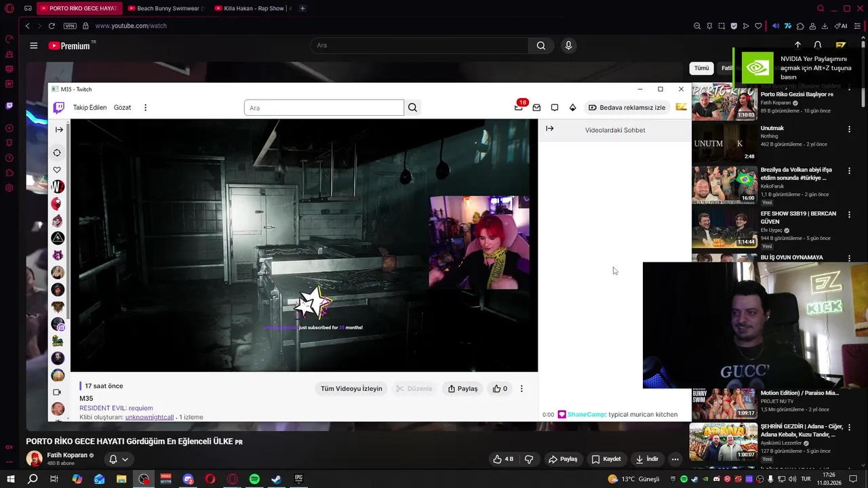Toggle the Opera VPN badge
The height and width of the screenshot is (488, 868).
70,26
